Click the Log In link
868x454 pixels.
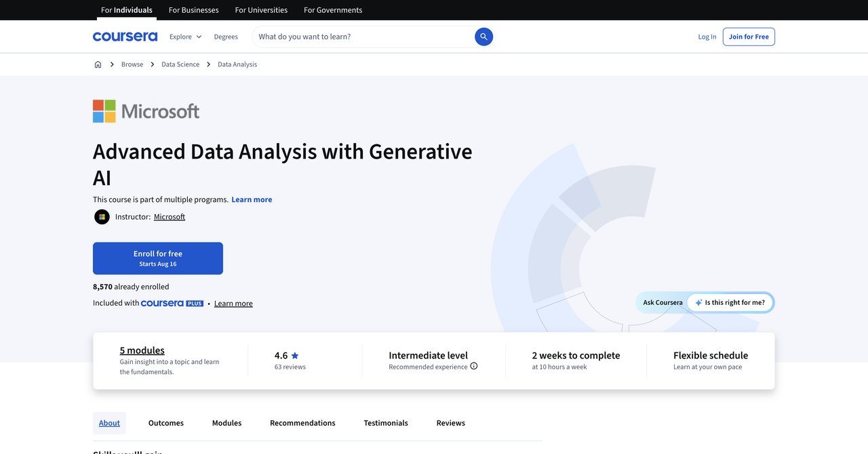pyautogui.click(x=707, y=37)
